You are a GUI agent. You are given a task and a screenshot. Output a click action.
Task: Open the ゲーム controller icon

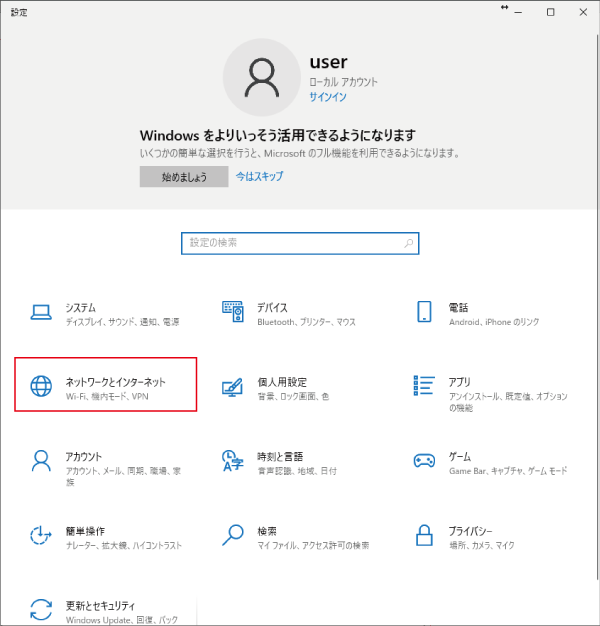424,461
